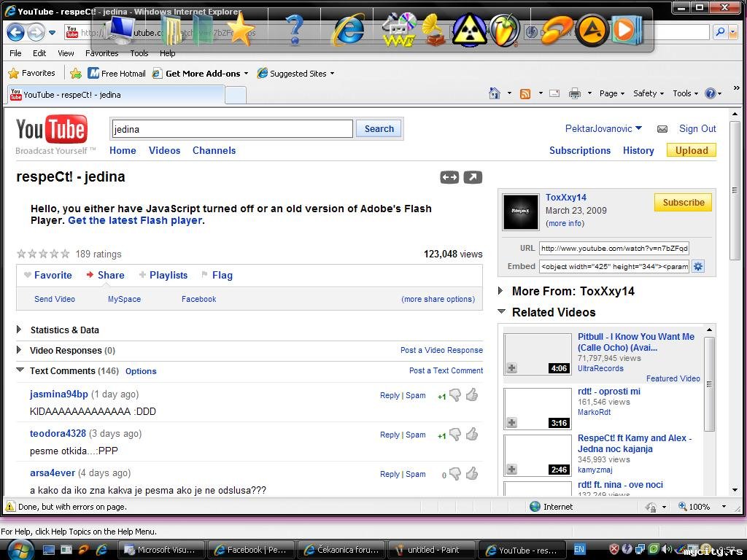Screen dimensions: 747x560
Task: Open the radiation hazard dock icon
Action: point(469,30)
